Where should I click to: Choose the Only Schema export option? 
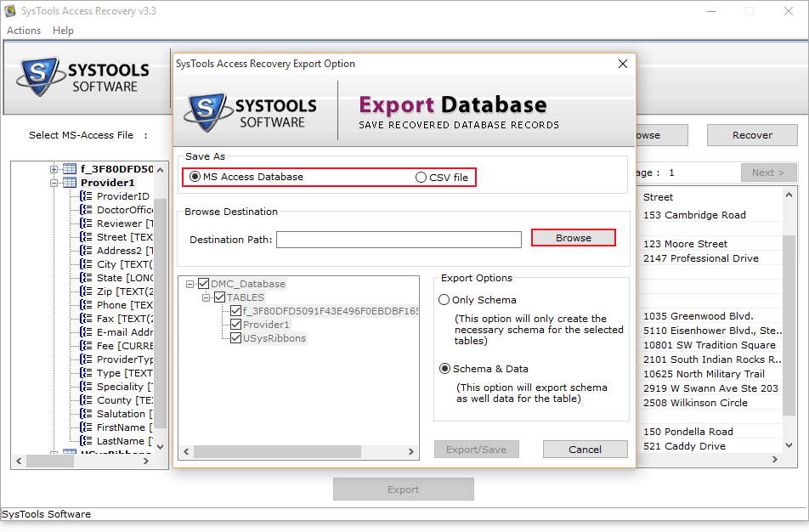(x=444, y=300)
